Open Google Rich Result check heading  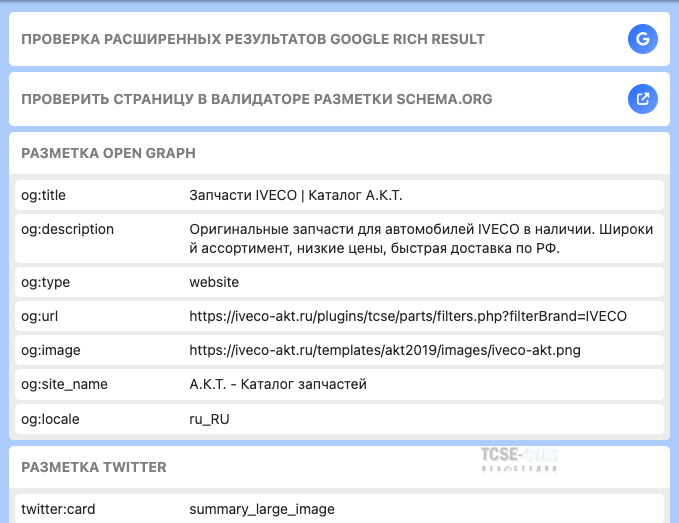pyautogui.click(x=253, y=39)
